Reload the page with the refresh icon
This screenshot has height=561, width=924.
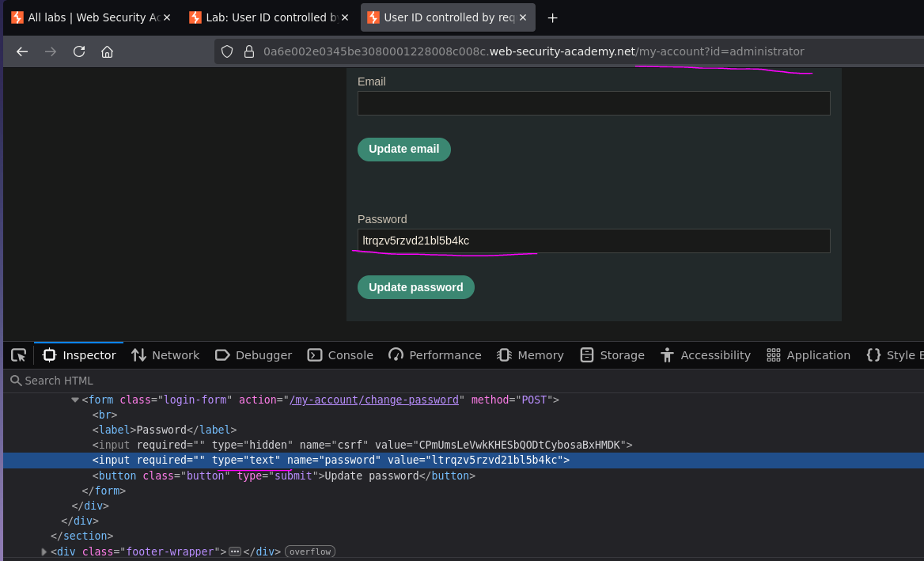79,52
